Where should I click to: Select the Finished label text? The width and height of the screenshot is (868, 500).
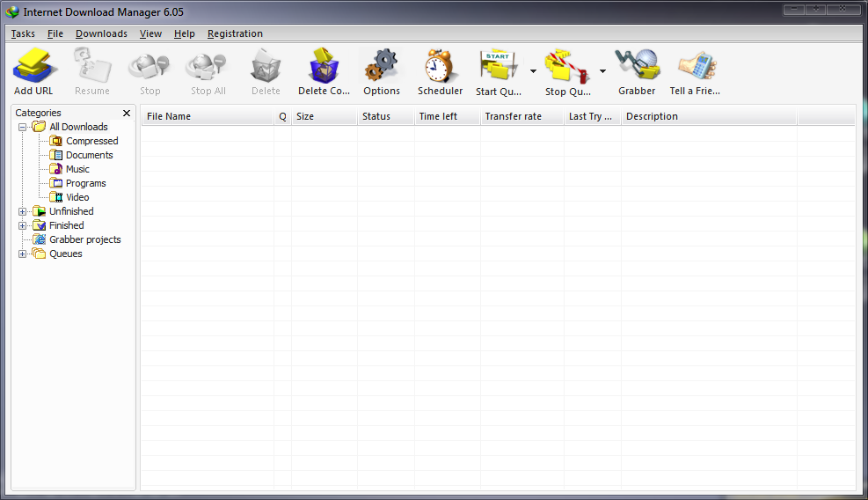(x=67, y=225)
